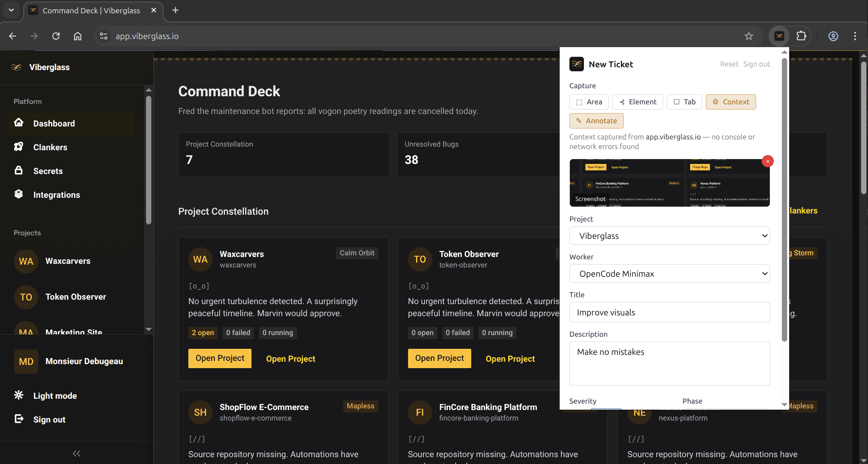The width and height of the screenshot is (868, 464).
Task: Toggle the Annotate option
Action: [596, 121]
